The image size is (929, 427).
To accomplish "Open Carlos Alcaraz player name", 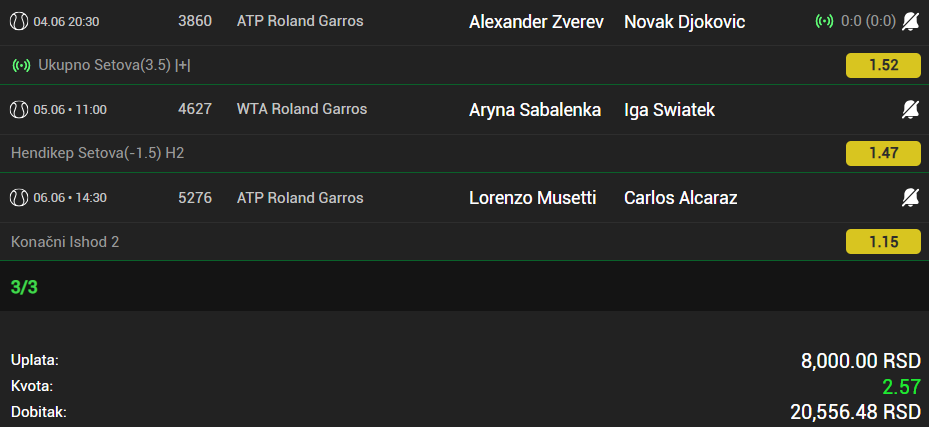I will tap(680, 198).
